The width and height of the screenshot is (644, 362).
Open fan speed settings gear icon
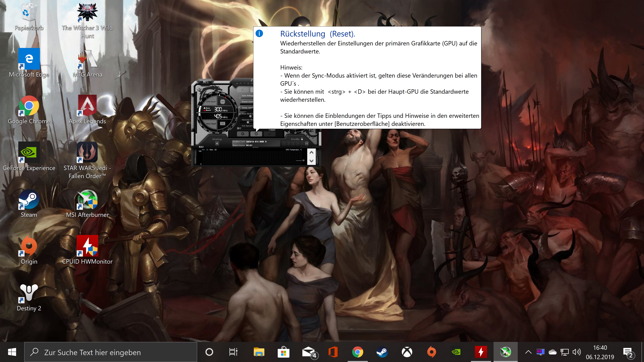(x=238, y=128)
